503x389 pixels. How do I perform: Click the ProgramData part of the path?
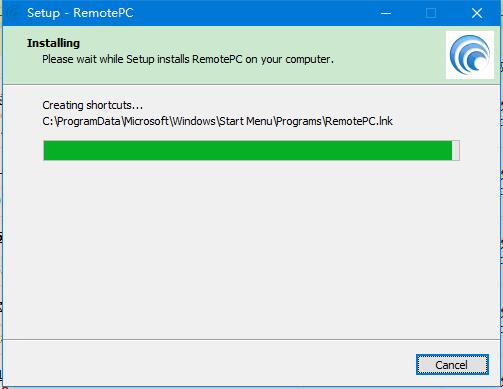89,121
